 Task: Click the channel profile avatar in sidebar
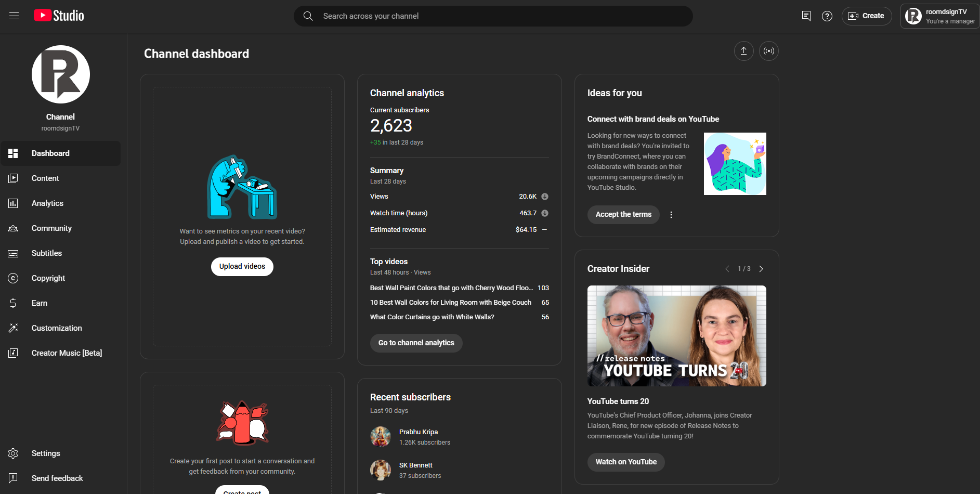click(61, 74)
